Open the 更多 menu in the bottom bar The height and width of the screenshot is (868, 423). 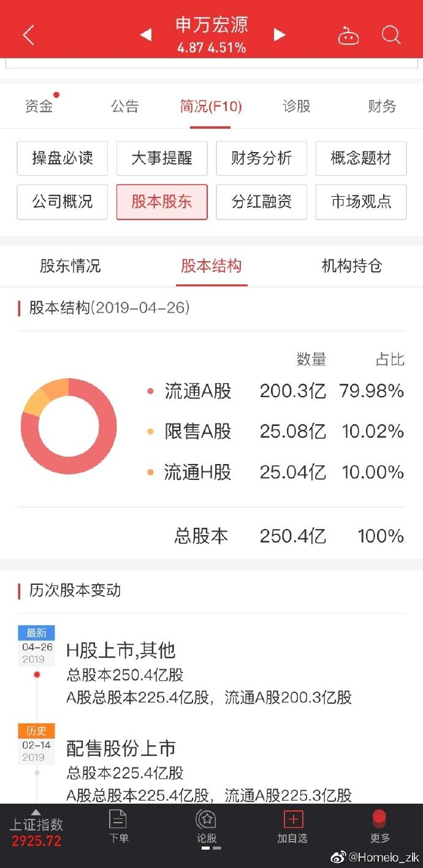coord(379,829)
